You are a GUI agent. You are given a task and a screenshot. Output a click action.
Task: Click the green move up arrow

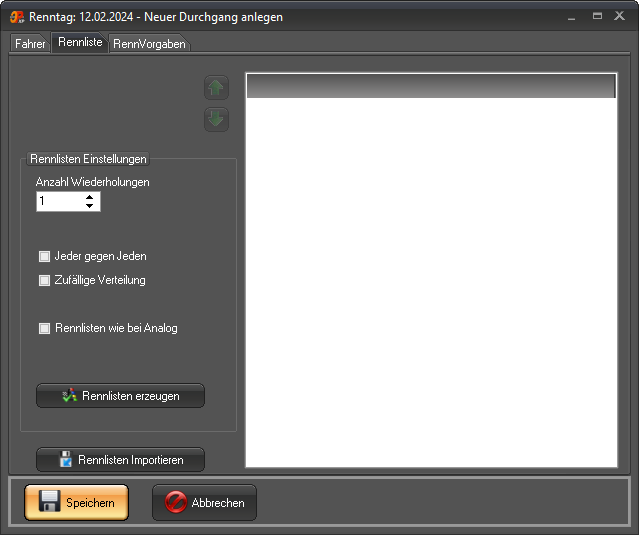216,88
